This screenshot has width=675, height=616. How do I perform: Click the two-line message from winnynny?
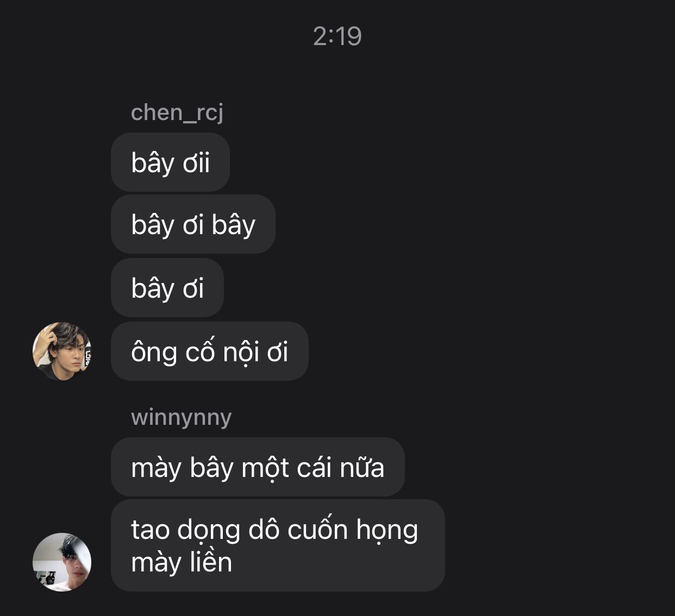pos(278,545)
